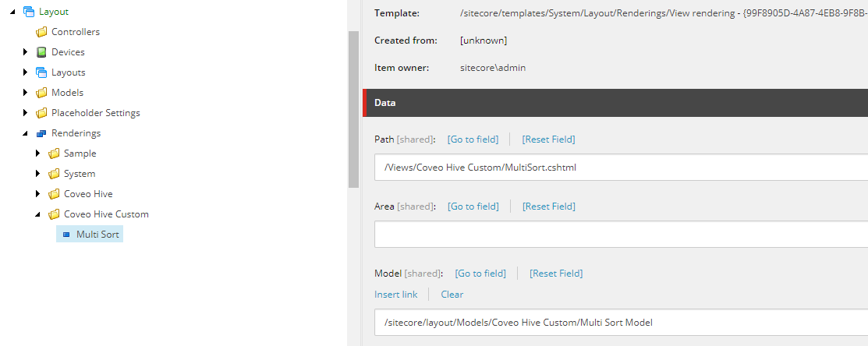Expand the Coveo Hive folder node
The image size is (868, 346).
point(37,194)
